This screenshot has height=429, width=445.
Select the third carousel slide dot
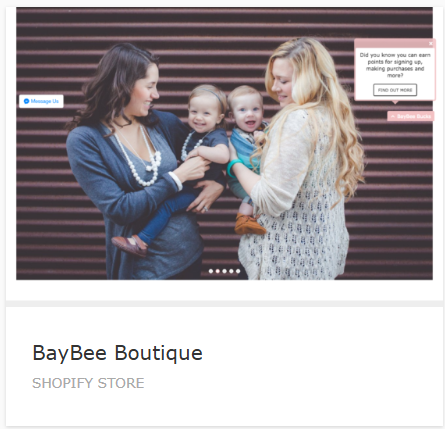point(224,271)
